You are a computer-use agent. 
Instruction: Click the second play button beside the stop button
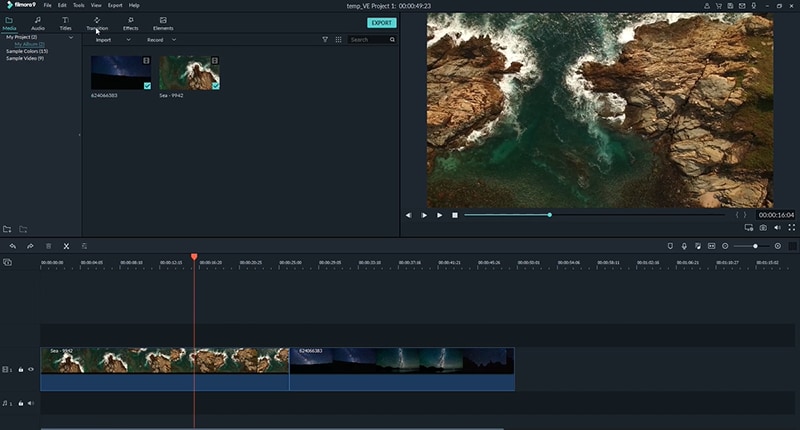439,215
